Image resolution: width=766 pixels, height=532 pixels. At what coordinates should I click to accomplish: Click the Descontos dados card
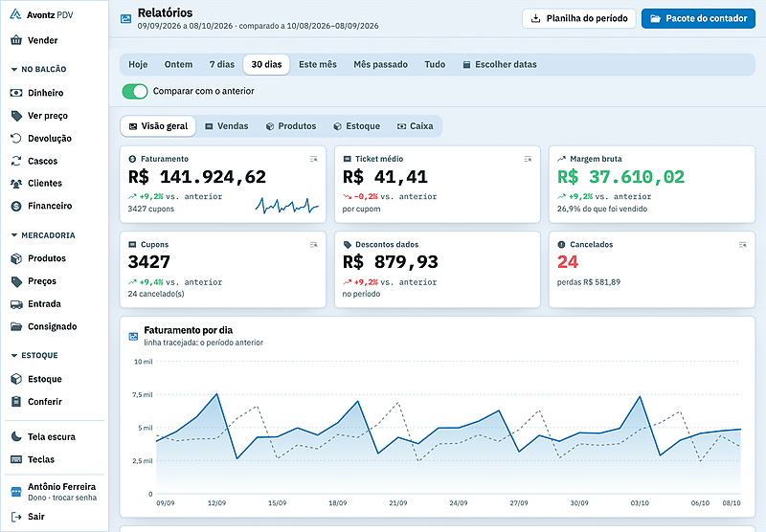click(438, 270)
